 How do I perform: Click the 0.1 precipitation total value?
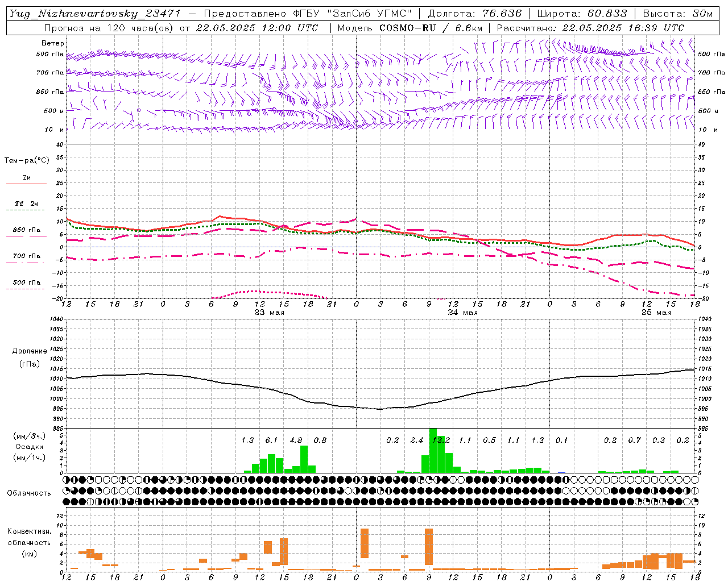[x=562, y=440]
